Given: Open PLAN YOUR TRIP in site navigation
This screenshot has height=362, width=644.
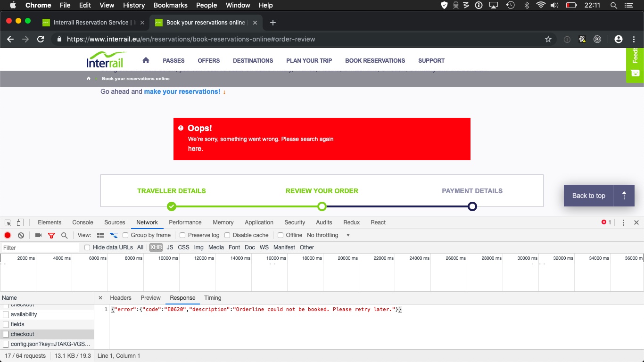Looking at the screenshot, I should 309,60.
